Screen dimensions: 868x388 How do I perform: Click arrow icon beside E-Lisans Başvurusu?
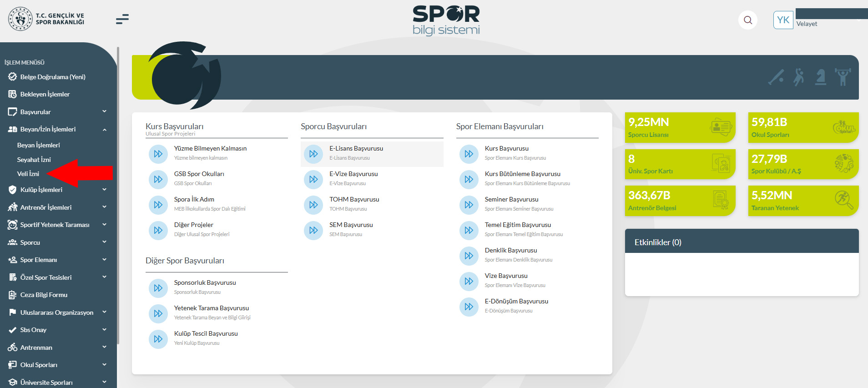point(313,154)
